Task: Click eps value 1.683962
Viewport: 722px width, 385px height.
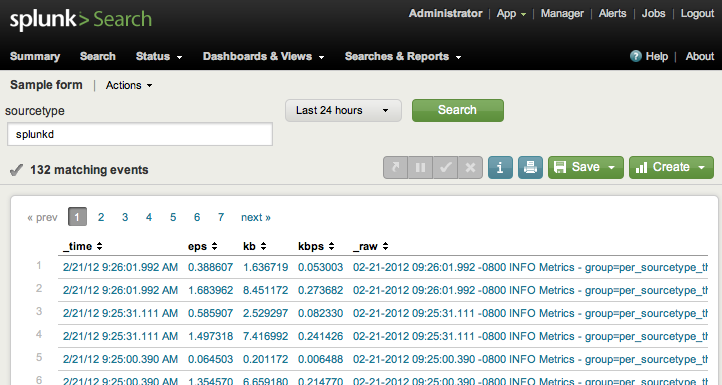Action: point(210,291)
